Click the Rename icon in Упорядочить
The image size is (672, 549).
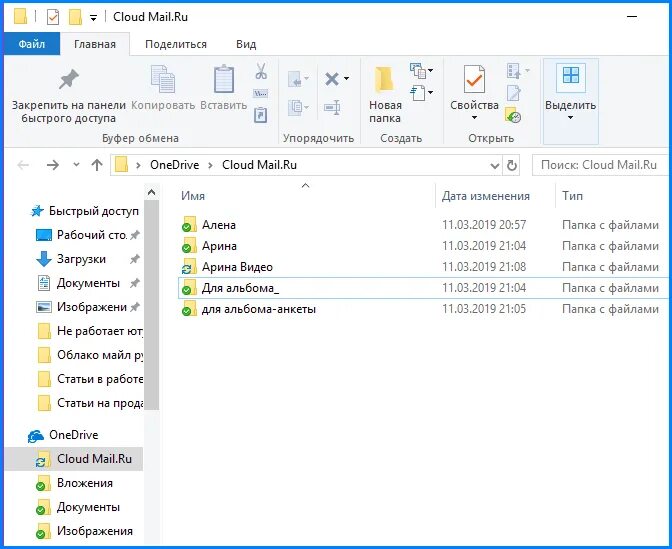coord(332,107)
